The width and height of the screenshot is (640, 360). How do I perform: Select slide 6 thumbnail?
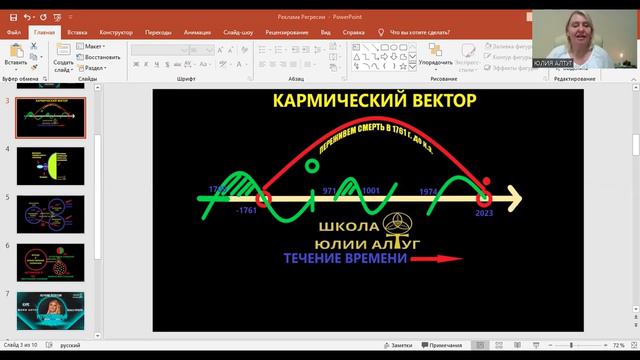click(x=51, y=262)
